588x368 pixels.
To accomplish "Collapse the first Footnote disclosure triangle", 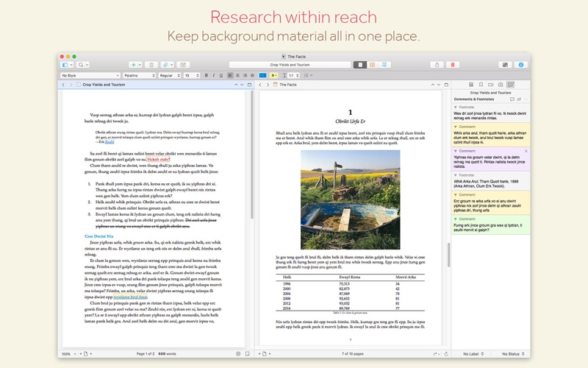I will pos(454,107).
